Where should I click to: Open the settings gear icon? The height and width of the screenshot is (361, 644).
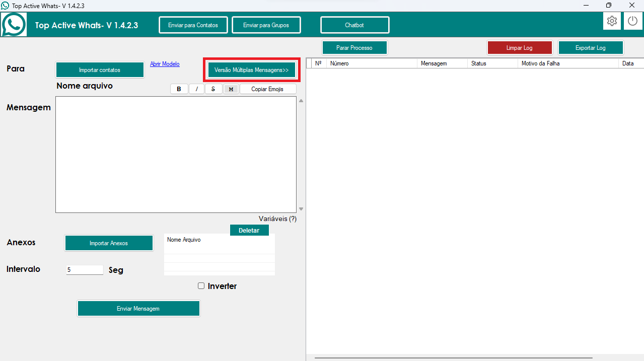pos(612,21)
